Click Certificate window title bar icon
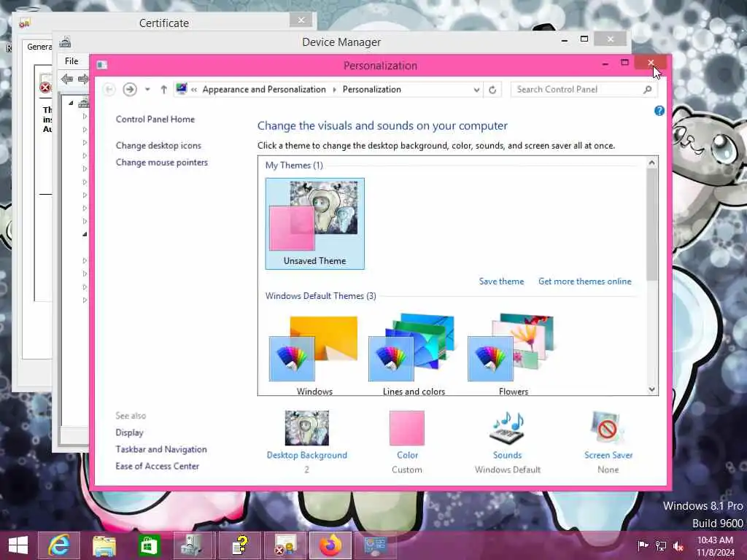747x560 pixels. (25, 23)
